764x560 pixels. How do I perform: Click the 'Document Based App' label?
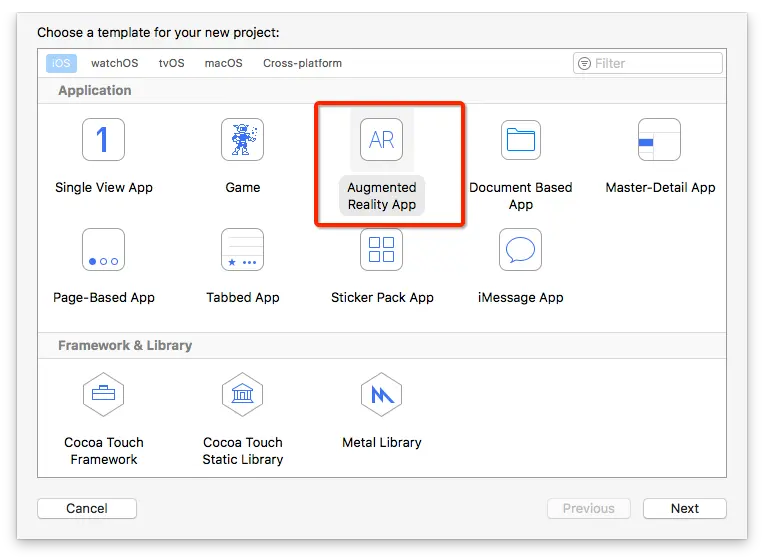520,196
